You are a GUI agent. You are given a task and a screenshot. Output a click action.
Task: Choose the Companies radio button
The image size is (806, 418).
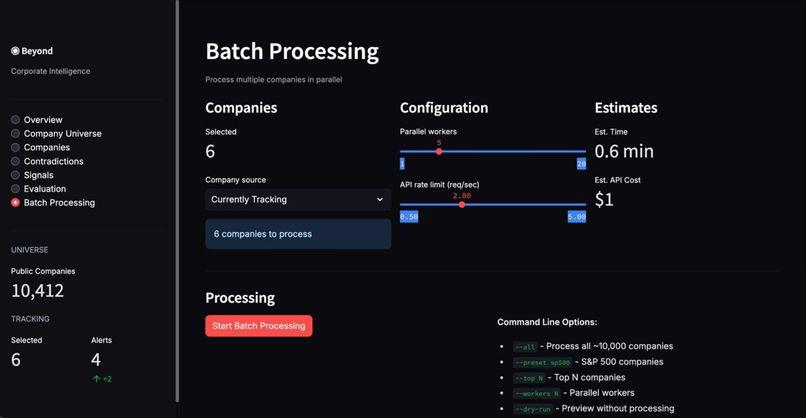[x=15, y=148]
